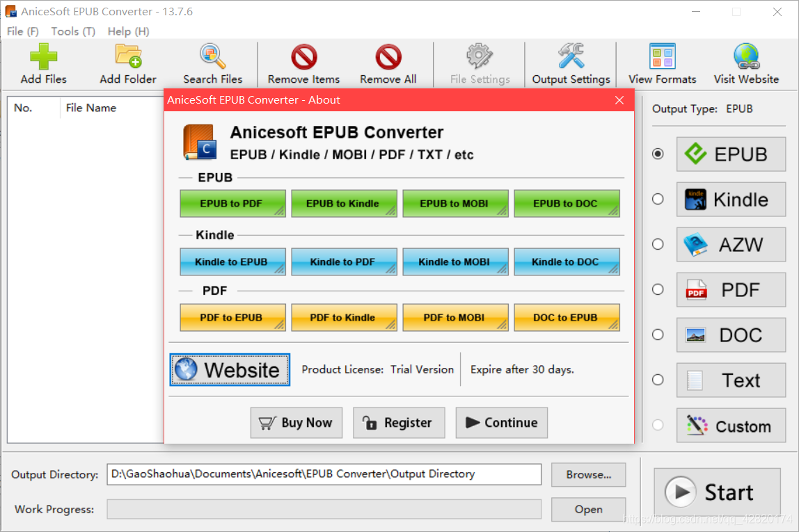Open the Tools (T) menu

coord(73,31)
